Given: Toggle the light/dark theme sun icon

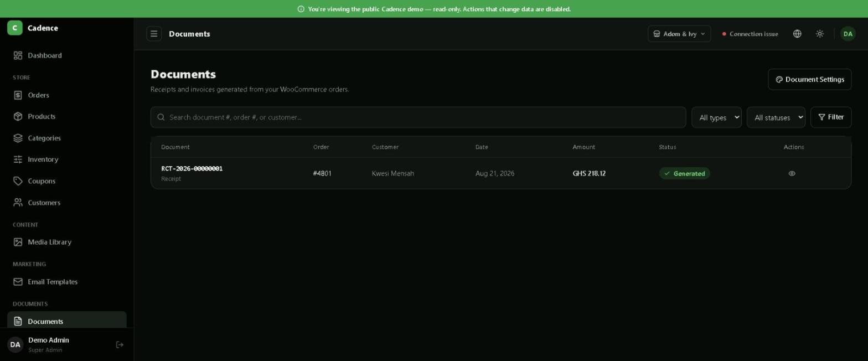Looking at the screenshot, I should pyautogui.click(x=820, y=34).
